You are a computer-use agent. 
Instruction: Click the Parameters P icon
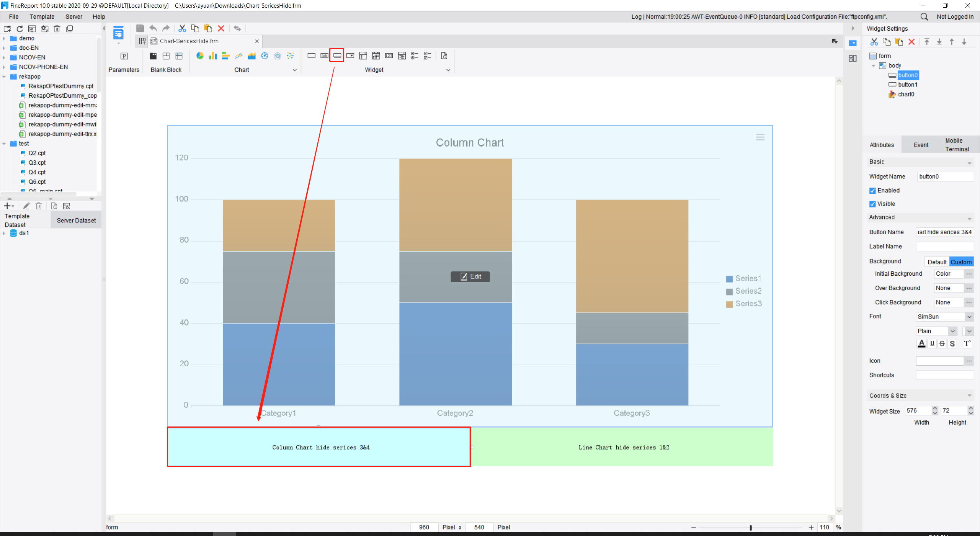point(124,56)
